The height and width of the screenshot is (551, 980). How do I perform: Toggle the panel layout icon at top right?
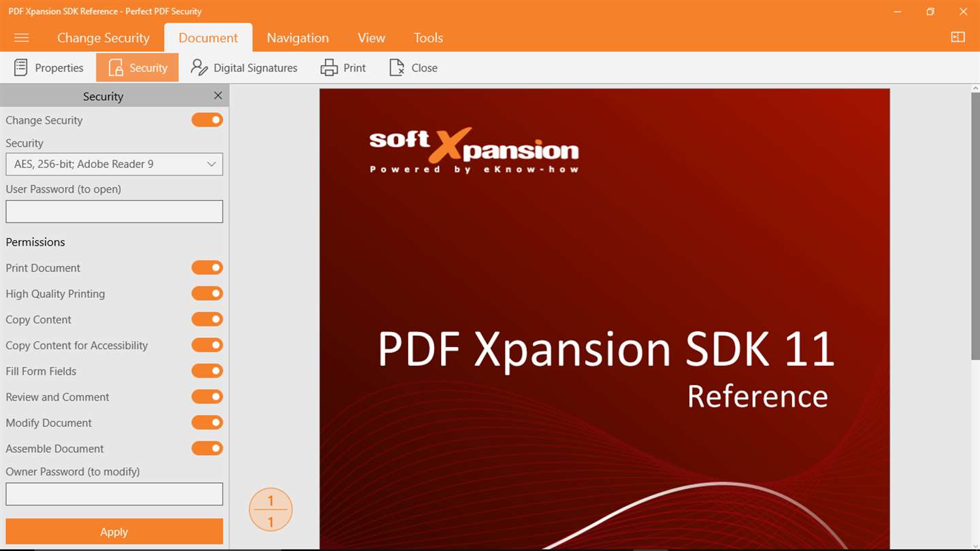click(x=958, y=37)
